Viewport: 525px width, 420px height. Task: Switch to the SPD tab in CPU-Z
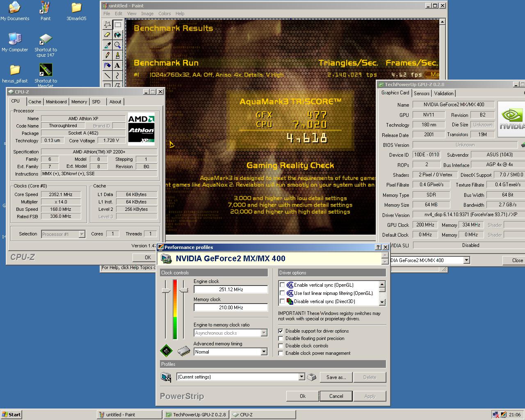(x=96, y=102)
